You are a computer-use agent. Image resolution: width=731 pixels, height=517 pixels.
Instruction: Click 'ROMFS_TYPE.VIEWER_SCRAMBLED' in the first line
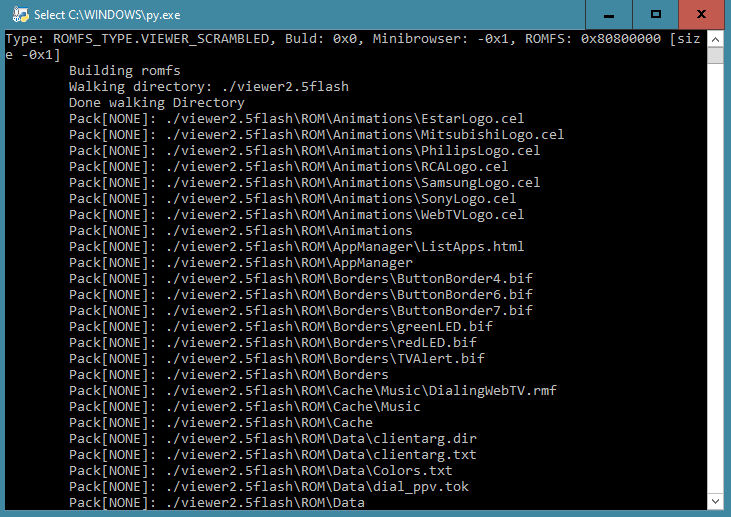(x=161, y=39)
